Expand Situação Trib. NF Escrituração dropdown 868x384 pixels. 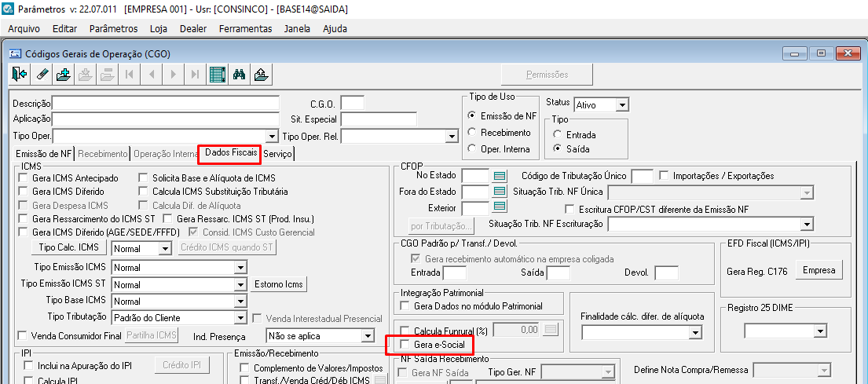(x=808, y=224)
